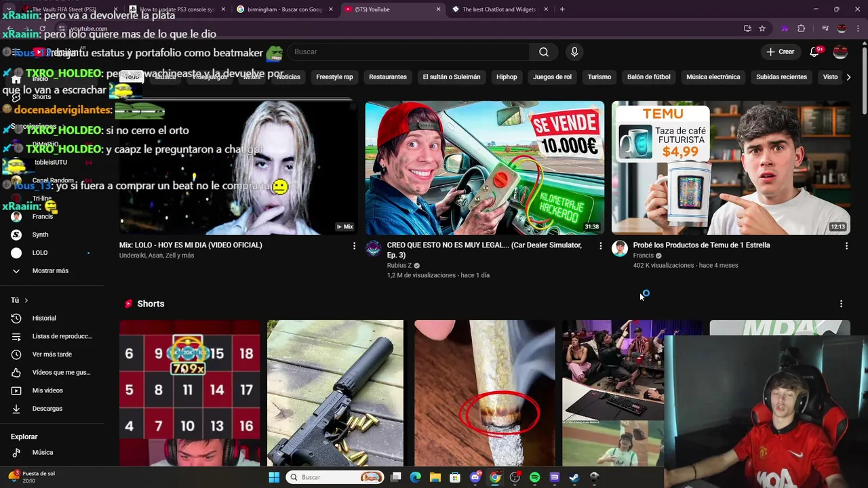Open Windows Start menu

click(274, 477)
